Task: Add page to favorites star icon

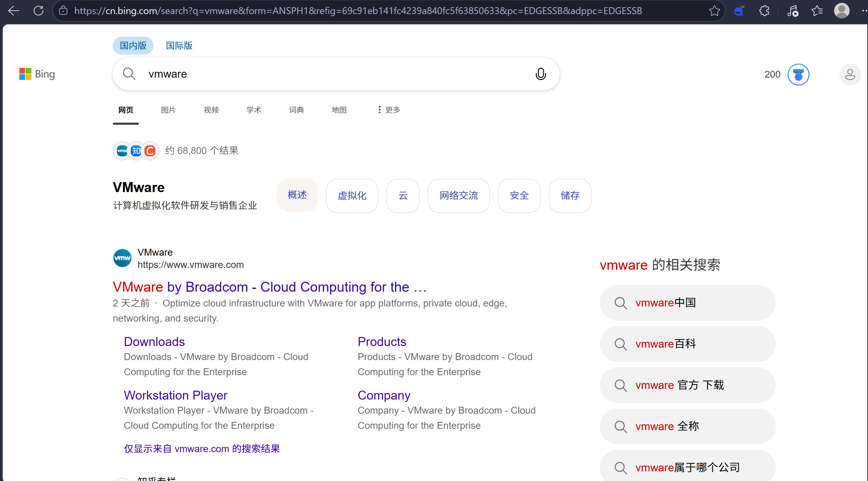Action: pyautogui.click(x=714, y=11)
